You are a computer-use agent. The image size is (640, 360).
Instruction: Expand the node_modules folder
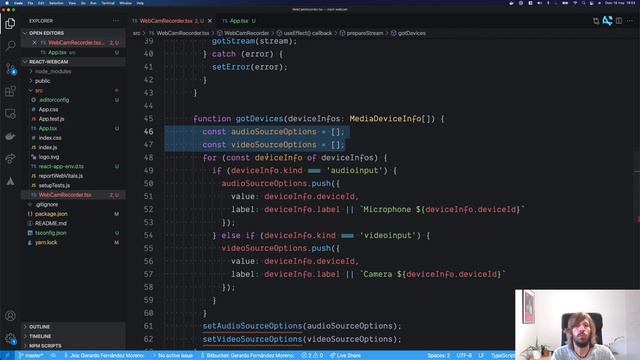(53, 71)
